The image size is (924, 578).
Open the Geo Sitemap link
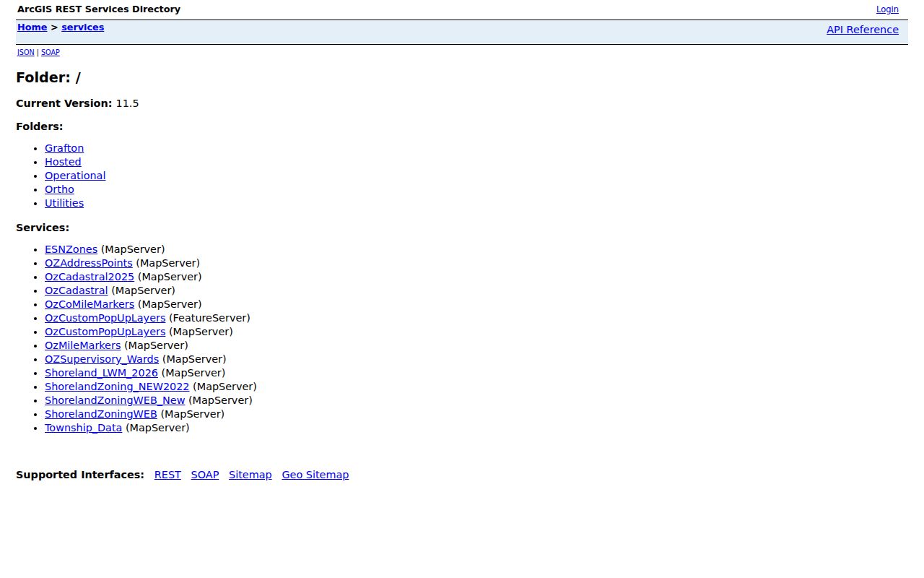(315, 475)
